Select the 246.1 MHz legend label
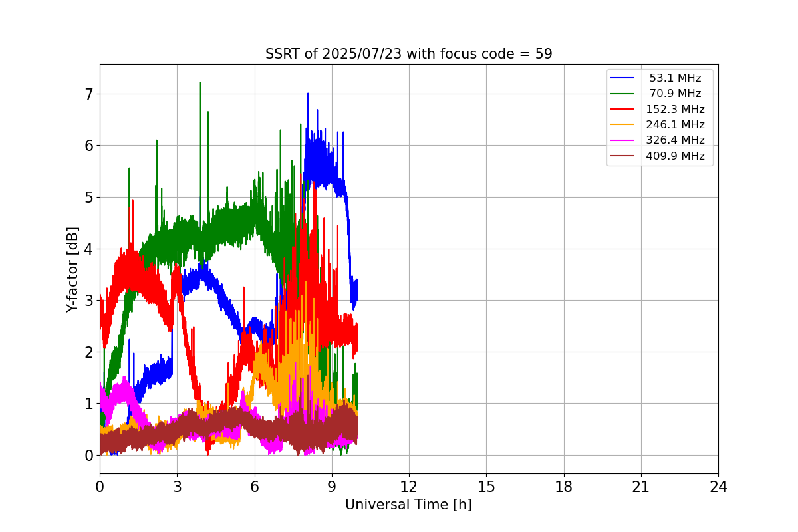This screenshot has width=798, height=532. (675, 125)
